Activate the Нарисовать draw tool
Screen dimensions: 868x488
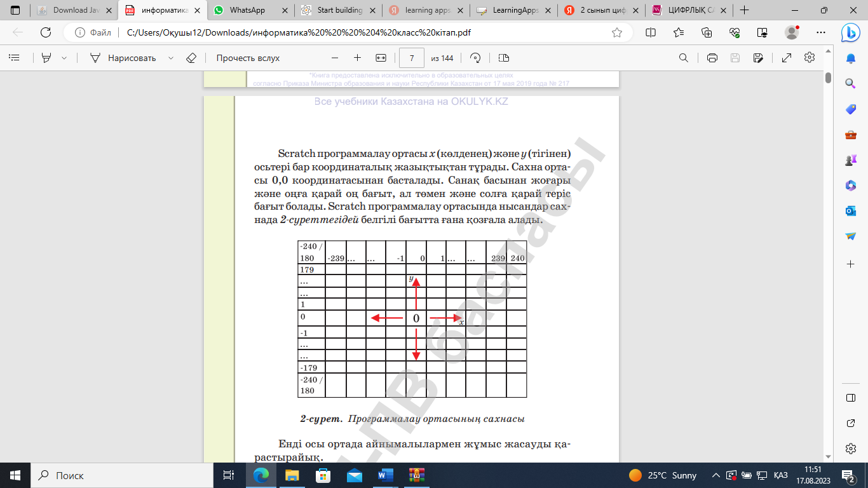coord(123,58)
